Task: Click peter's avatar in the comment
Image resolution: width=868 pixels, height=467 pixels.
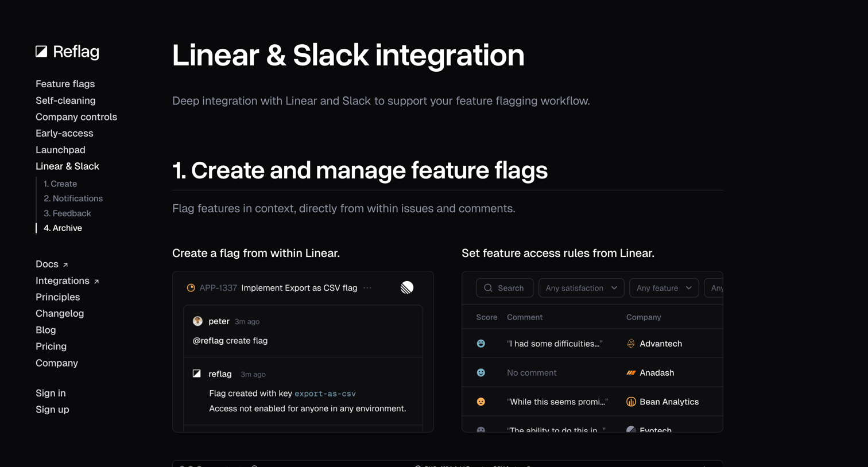Action: pos(197,321)
